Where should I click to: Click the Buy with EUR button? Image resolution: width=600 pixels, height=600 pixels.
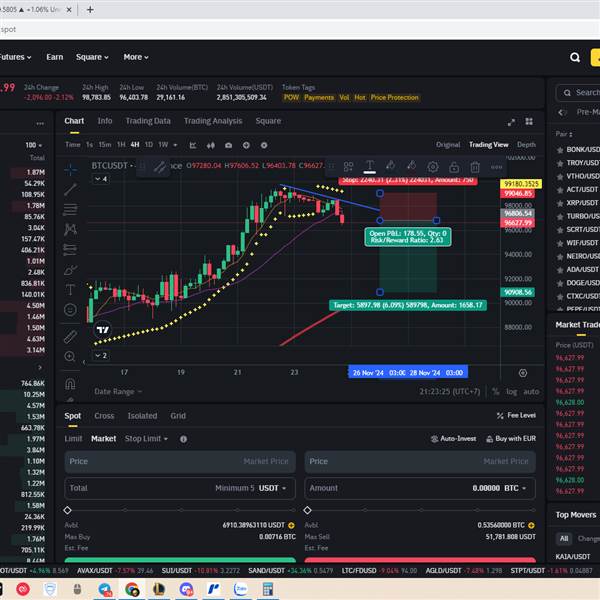511,439
